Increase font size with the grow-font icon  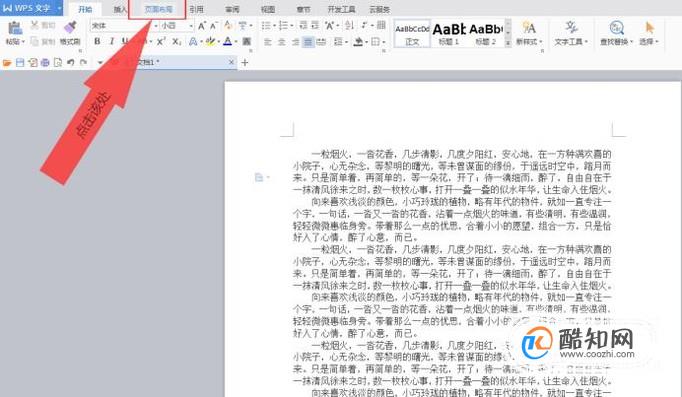(201, 26)
